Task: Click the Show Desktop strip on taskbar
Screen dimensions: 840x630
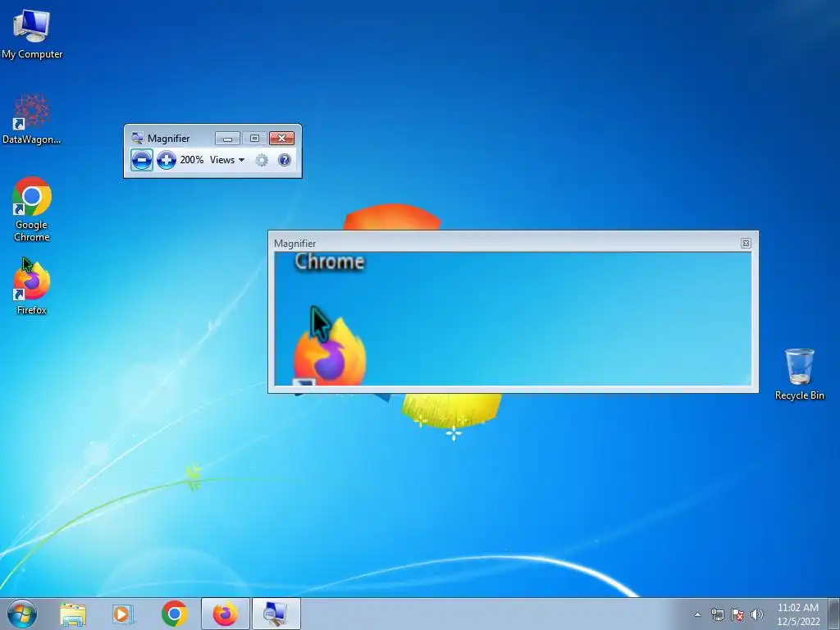Action: pos(834,614)
